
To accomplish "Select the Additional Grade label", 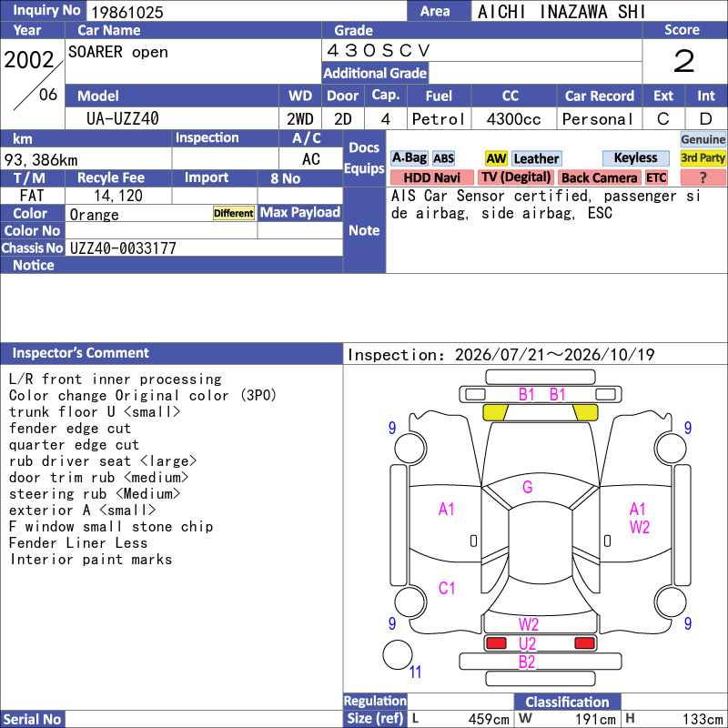I will (x=375, y=73).
